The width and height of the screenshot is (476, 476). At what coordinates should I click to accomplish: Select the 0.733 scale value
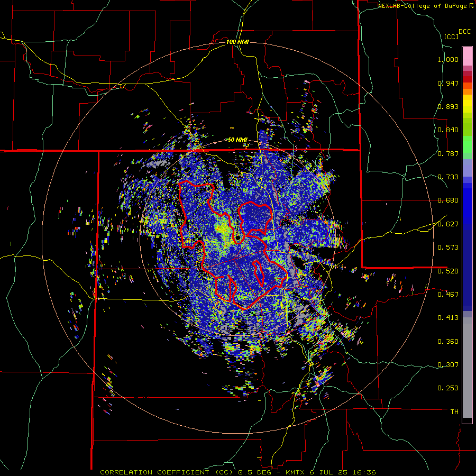tap(448, 177)
